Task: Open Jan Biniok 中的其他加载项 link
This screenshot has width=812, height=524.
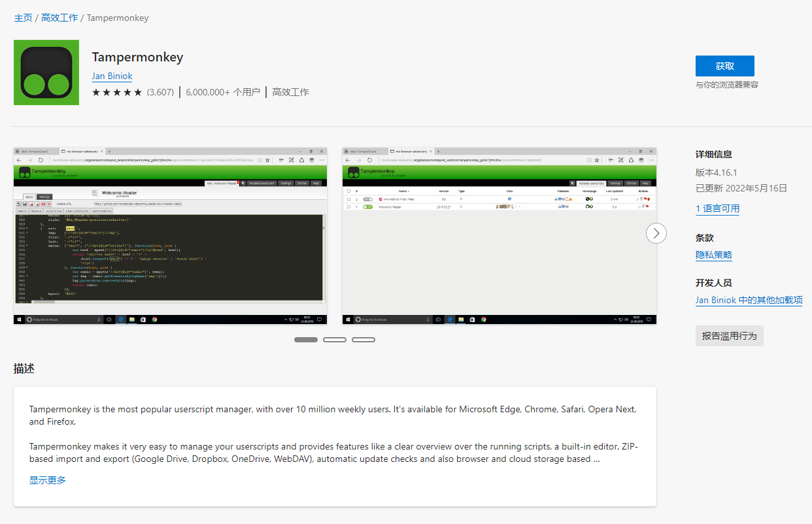Action: (x=749, y=300)
